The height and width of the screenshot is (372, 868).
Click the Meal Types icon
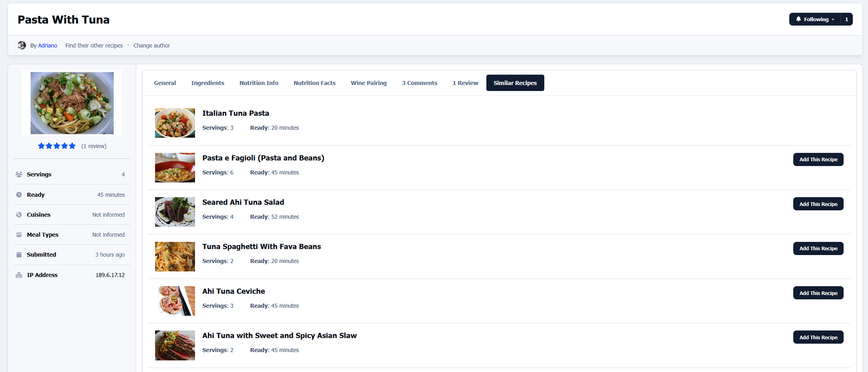[19, 235]
